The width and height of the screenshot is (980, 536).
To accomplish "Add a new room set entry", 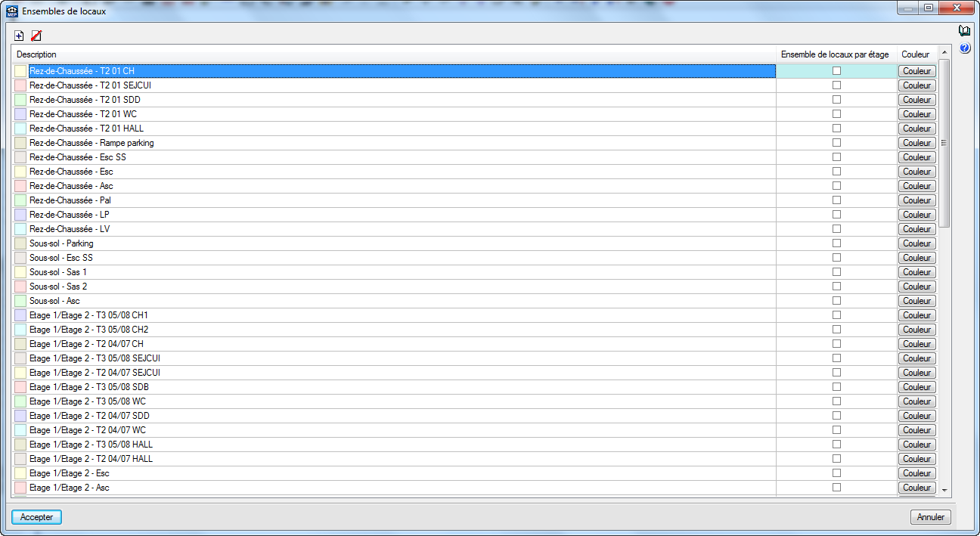I will point(19,36).
